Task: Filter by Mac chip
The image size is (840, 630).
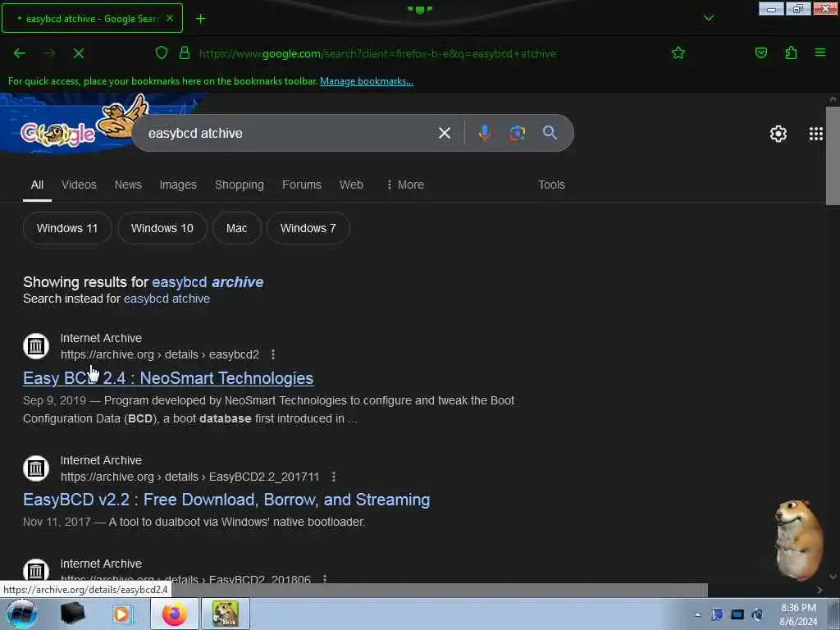Action: [x=237, y=228]
